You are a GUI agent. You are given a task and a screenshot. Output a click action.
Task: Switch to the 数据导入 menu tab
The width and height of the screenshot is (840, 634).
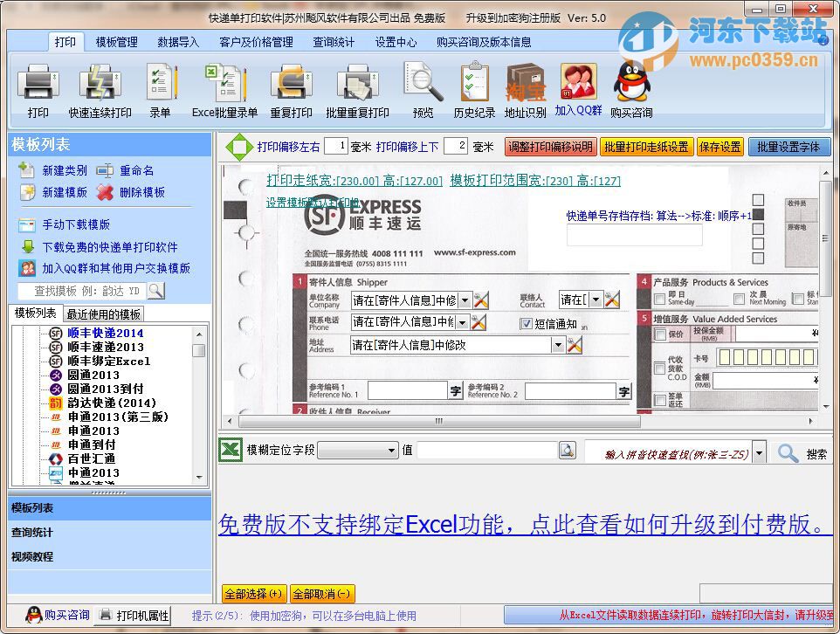178,42
